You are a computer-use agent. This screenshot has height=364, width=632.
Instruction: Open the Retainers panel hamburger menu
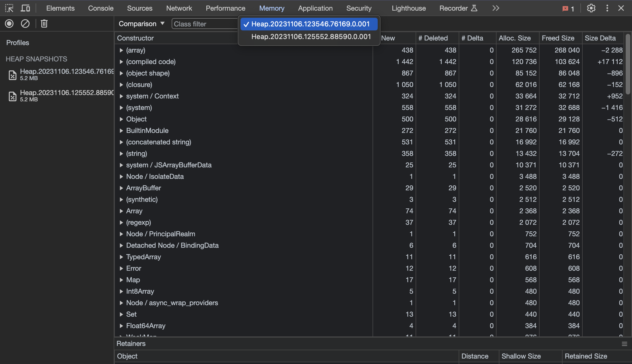[624, 344]
